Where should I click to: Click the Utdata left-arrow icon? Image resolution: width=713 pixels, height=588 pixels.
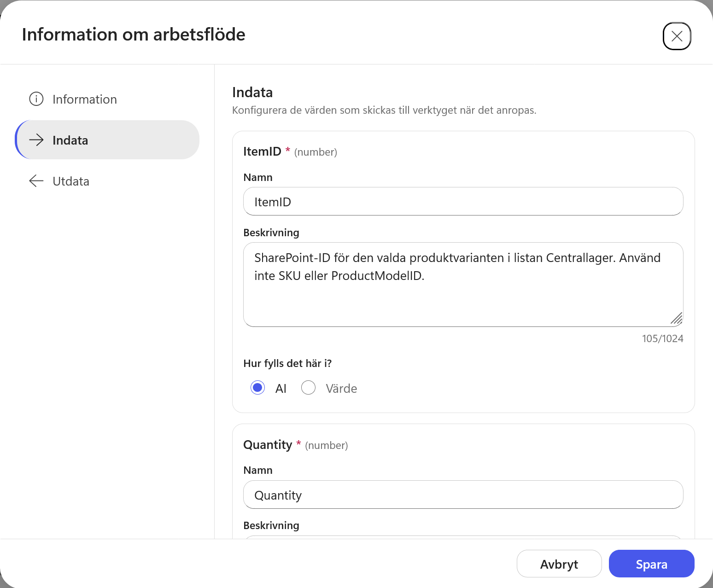coord(36,181)
